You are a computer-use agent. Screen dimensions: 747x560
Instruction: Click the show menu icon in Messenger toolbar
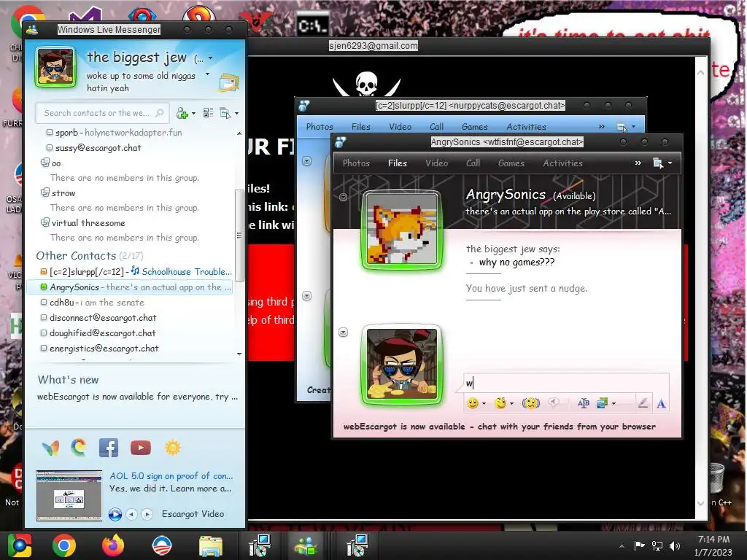225,113
